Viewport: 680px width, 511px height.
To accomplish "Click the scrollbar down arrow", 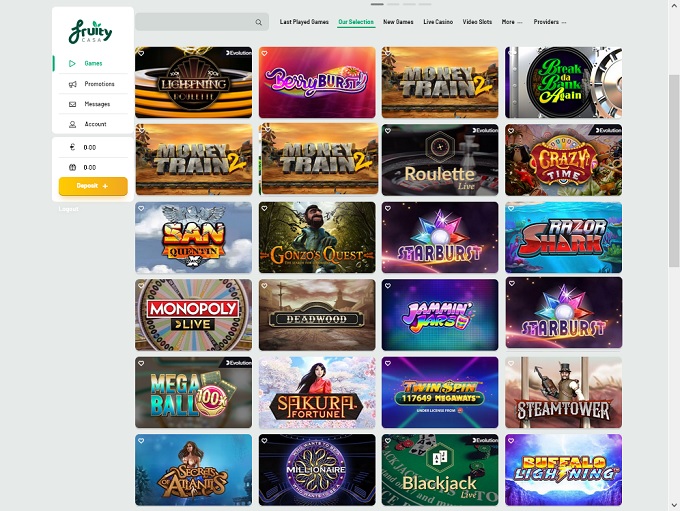I will (x=674, y=505).
